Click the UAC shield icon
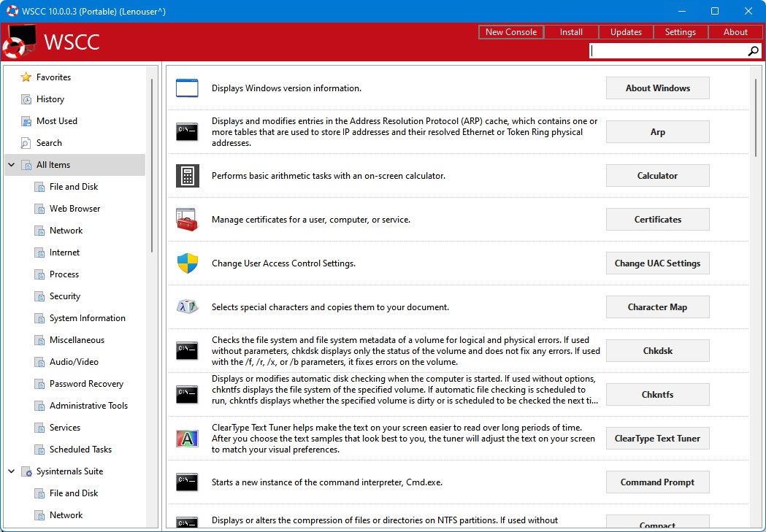766x532 pixels. [x=187, y=263]
